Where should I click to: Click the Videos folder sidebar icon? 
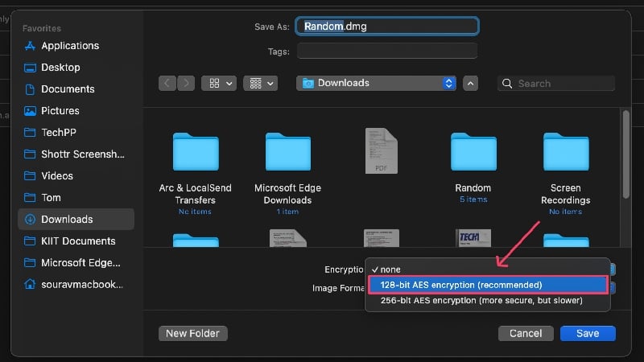click(x=30, y=176)
